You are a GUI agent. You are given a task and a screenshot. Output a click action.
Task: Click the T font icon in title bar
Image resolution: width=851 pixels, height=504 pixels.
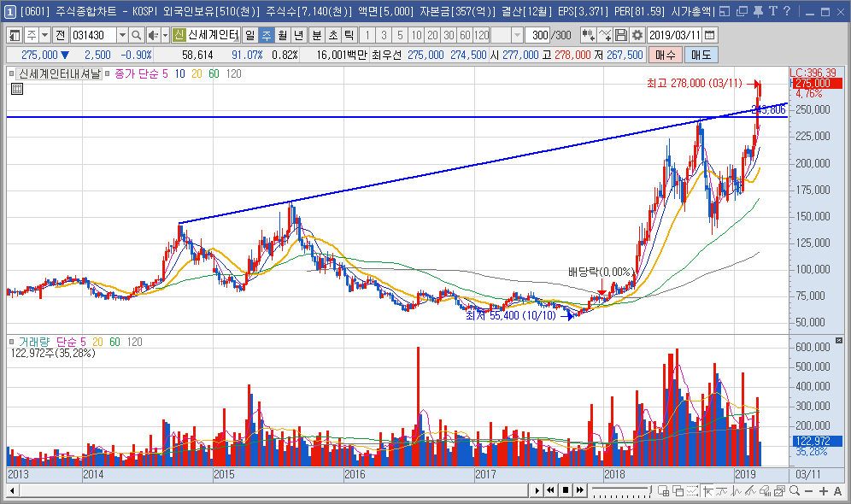coord(773,11)
